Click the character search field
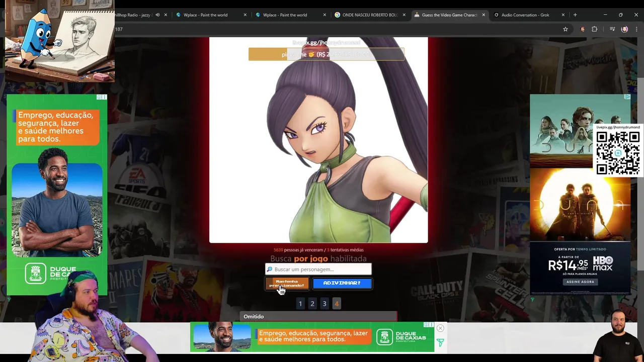This screenshot has height=362, width=644. [318, 269]
